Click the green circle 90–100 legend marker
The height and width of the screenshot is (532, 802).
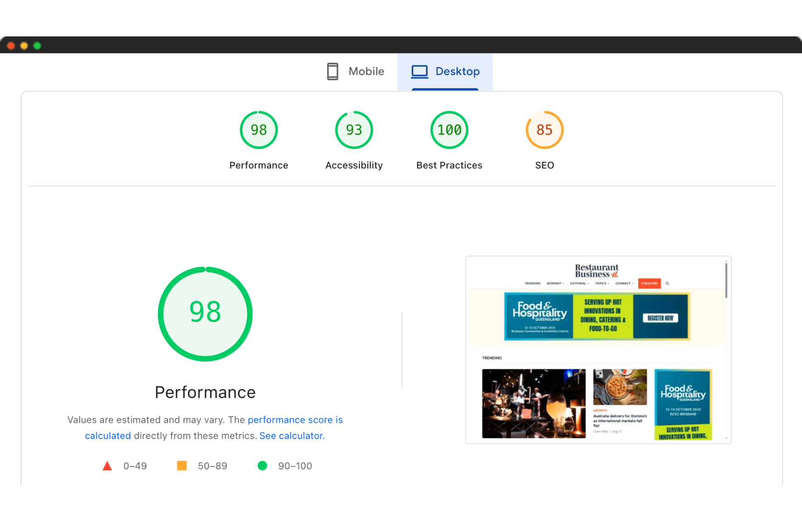262,466
